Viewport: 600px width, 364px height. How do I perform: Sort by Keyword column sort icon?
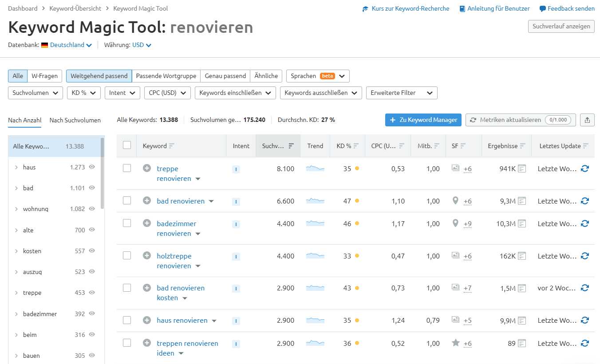172,146
